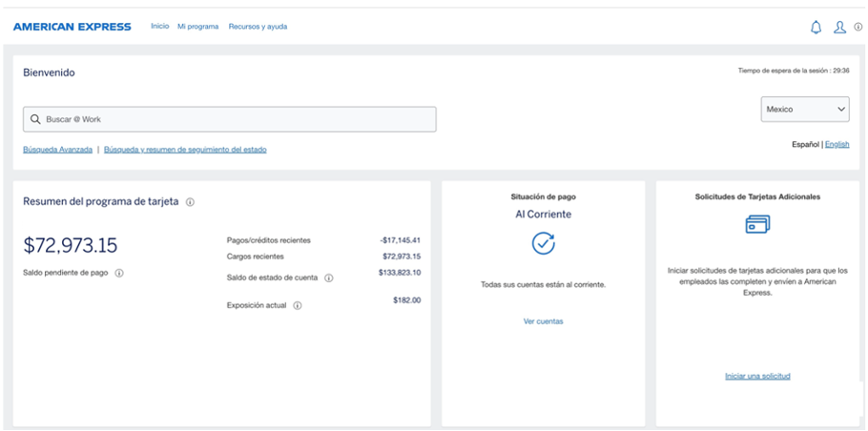Click the Buscar @ Work search field

238,119
